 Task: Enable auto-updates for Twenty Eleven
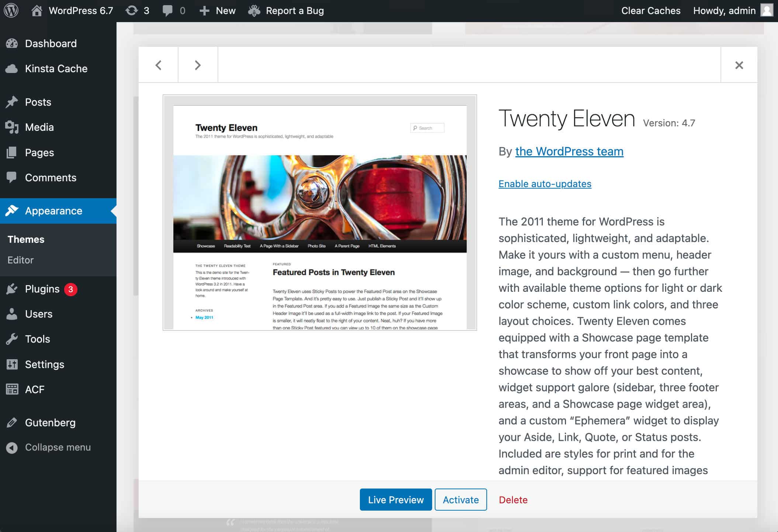[545, 183]
